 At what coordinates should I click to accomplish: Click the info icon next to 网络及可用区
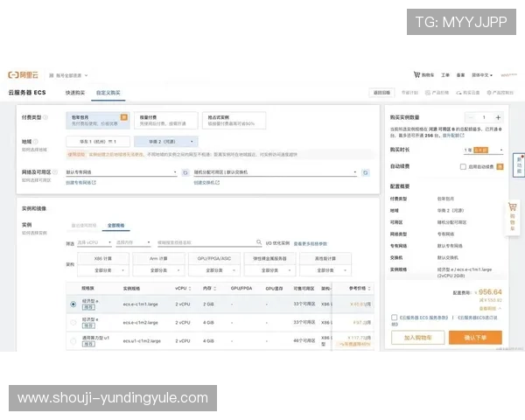(55, 172)
